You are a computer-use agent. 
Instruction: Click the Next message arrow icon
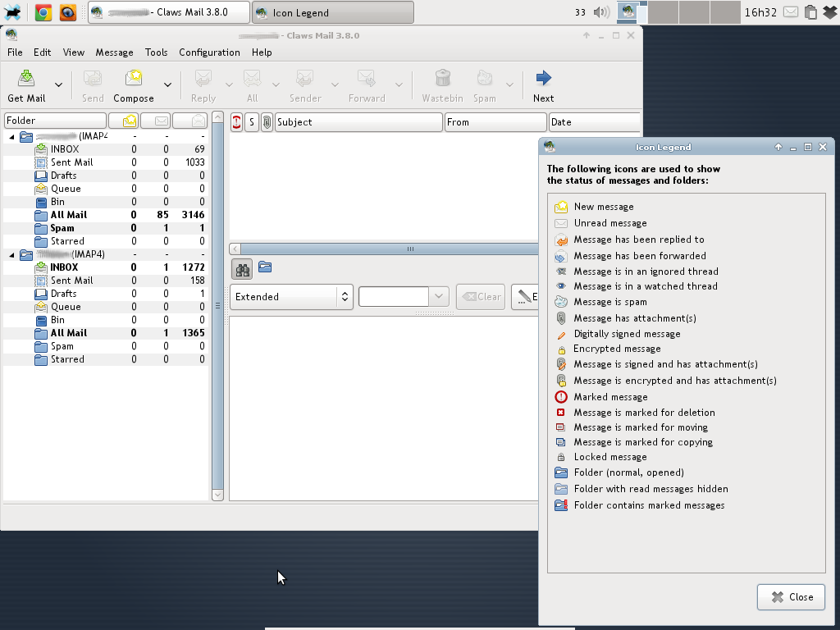pos(543,79)
